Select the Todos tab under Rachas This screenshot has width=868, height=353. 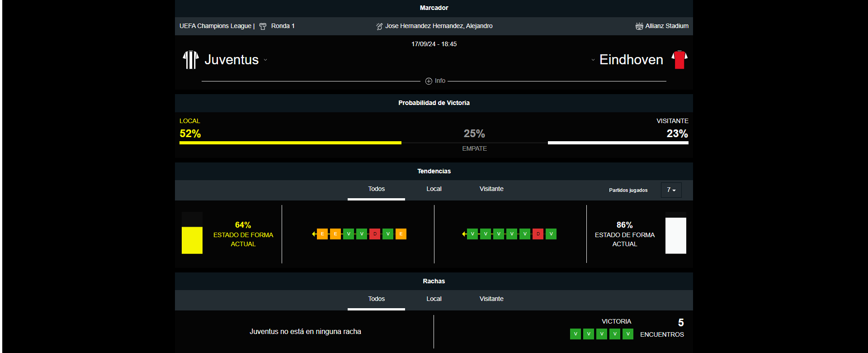click(x=376, y=299)
